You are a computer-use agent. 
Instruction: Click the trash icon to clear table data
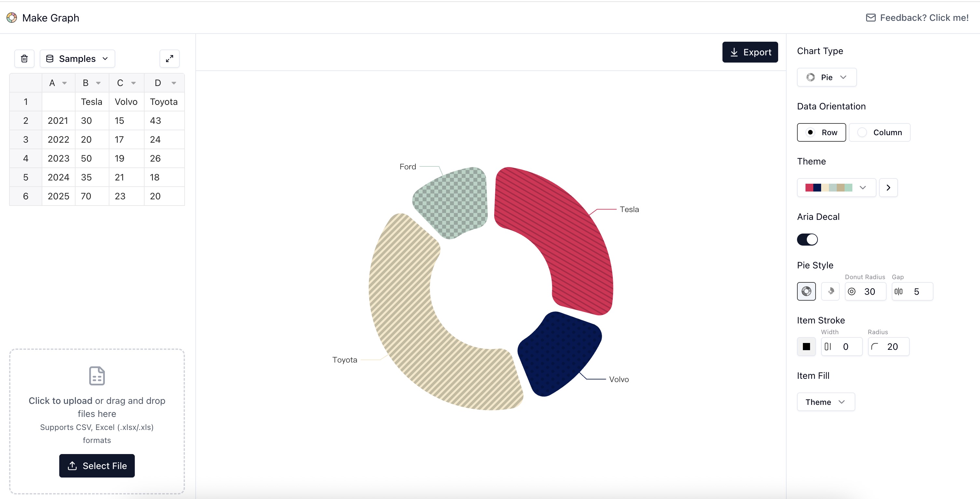24,58
